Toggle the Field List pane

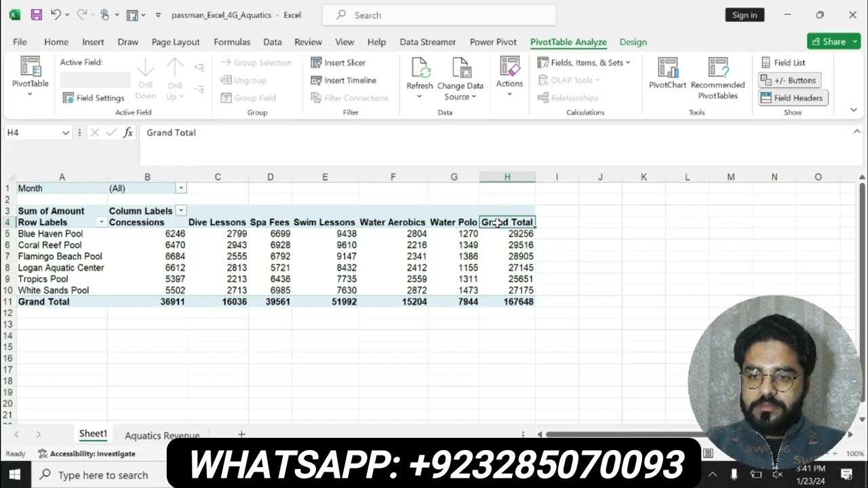coord(783,62)
